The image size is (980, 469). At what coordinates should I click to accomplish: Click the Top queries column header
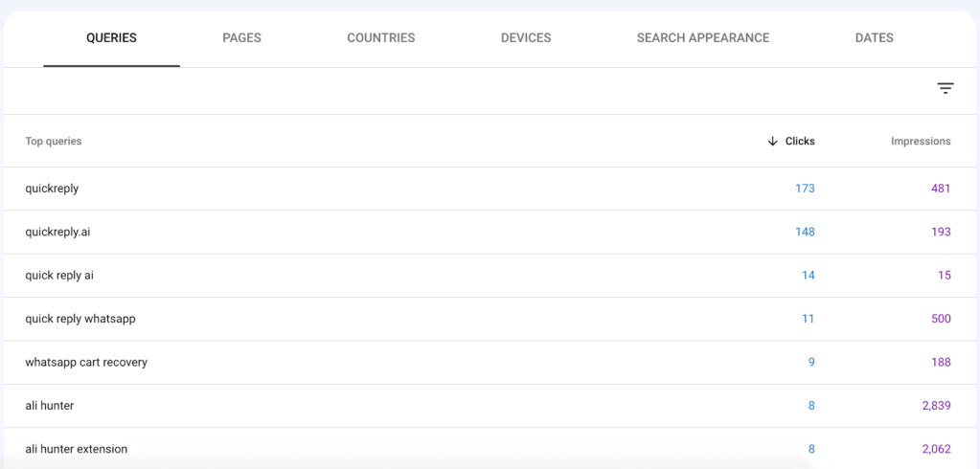pyautogui.click(x=54, y=142)
